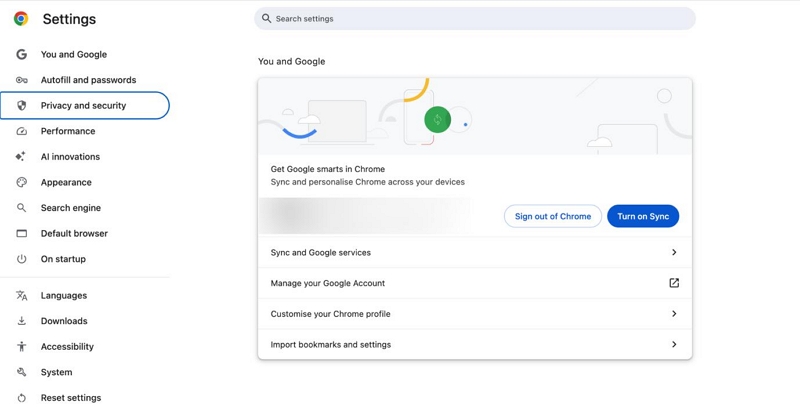Click the sparkle AI innovations icon
Image resolution: width=800 pixels, height=413 pixels.
pos(20,157)
